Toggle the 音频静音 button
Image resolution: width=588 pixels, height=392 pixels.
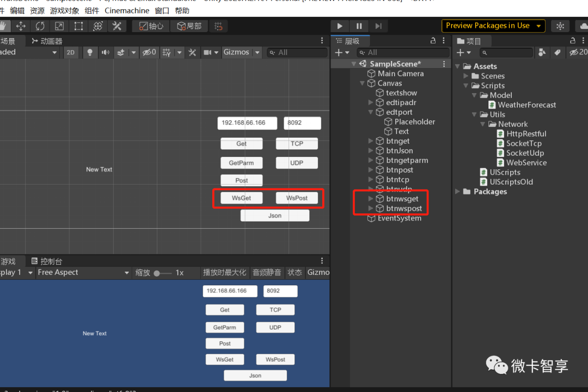click(267, 272)
